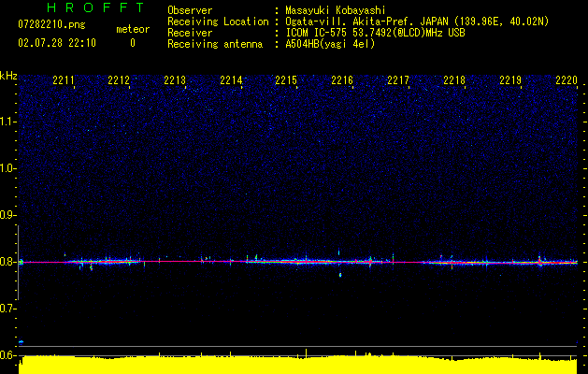Click the 2216 time marker
Image resolution: width=588 pixels, height=374 pixels.
pos(342,80)
